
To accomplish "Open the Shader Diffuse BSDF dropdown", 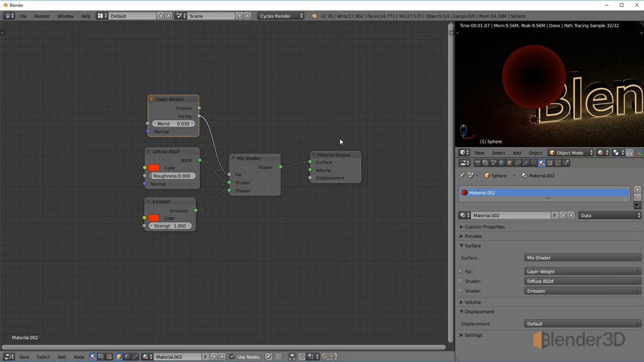I will [582, 281].
